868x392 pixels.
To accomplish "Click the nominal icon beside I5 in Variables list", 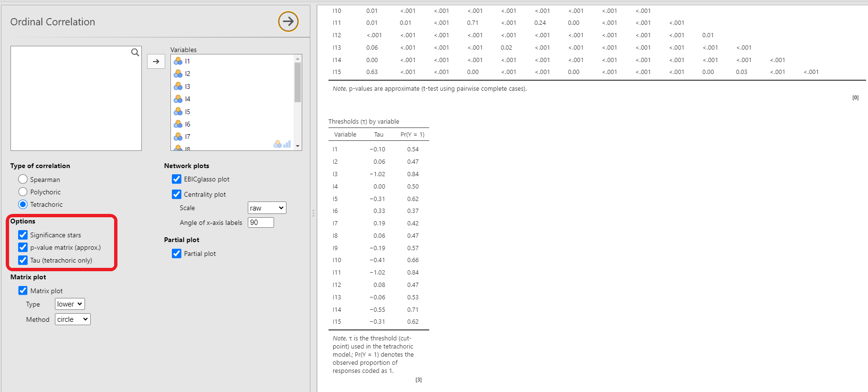I will [x=178, y=112].
